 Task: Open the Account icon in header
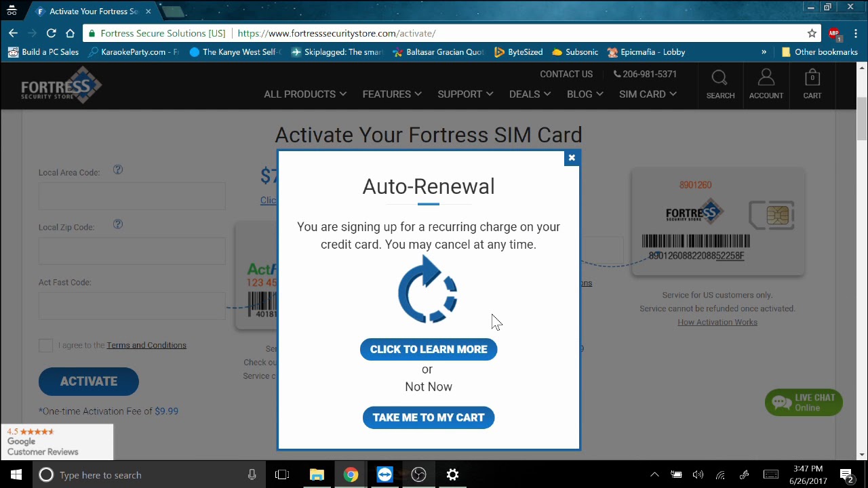[x=766, y=85]
